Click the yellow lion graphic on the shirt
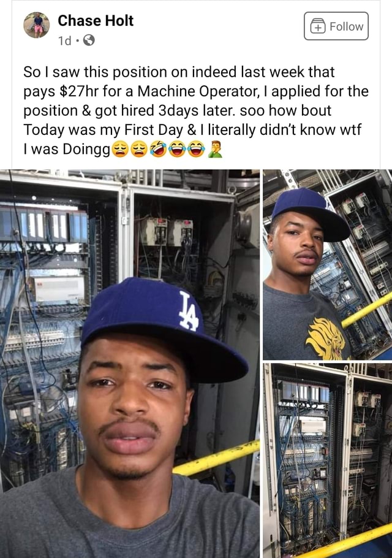Viewport: 392px width, 558px height. [326, 338]
